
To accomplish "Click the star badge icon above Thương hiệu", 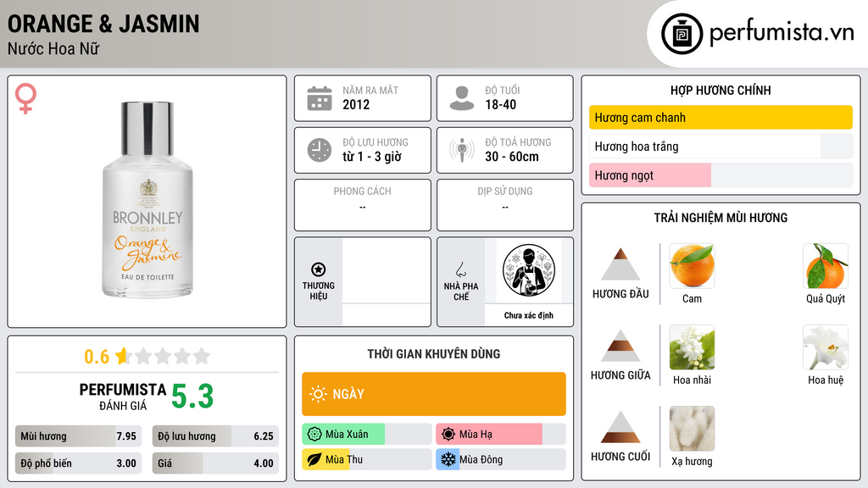I will tap(319, 269).
